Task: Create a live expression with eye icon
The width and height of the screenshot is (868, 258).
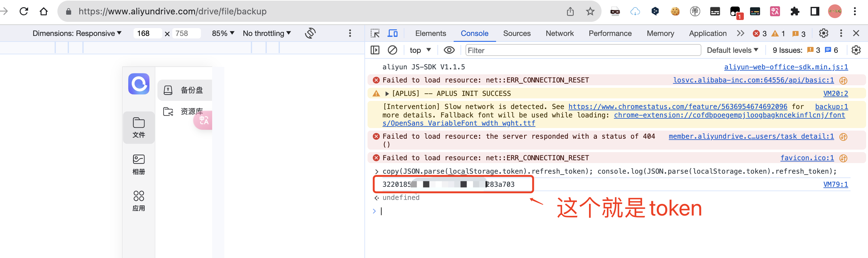Action: click(449, 50)
